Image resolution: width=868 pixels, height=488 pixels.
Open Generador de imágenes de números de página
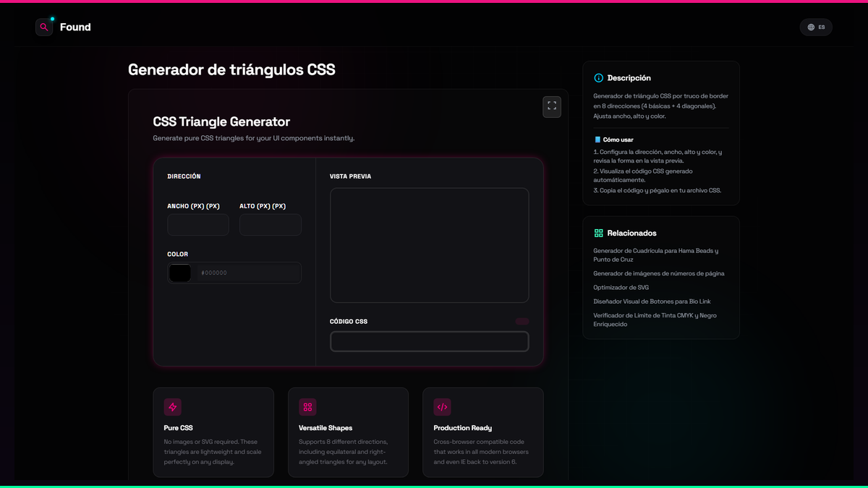tap(658, 273)
